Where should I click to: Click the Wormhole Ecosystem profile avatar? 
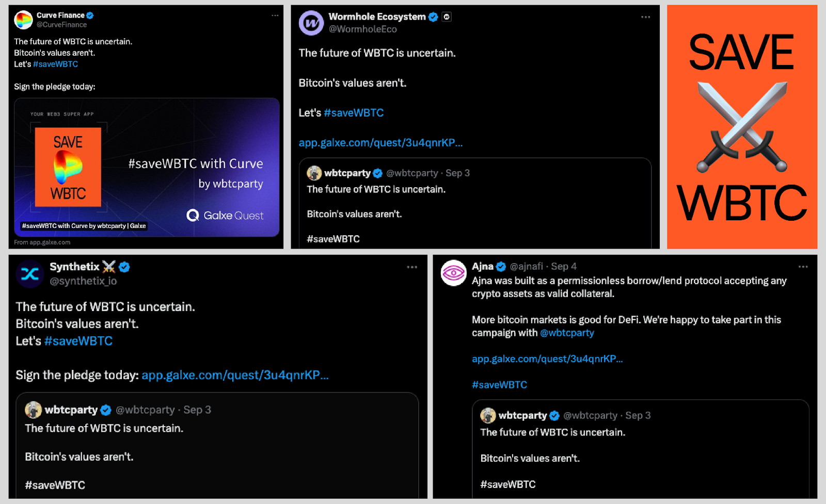pyautogui.click(x=311, y=23)
